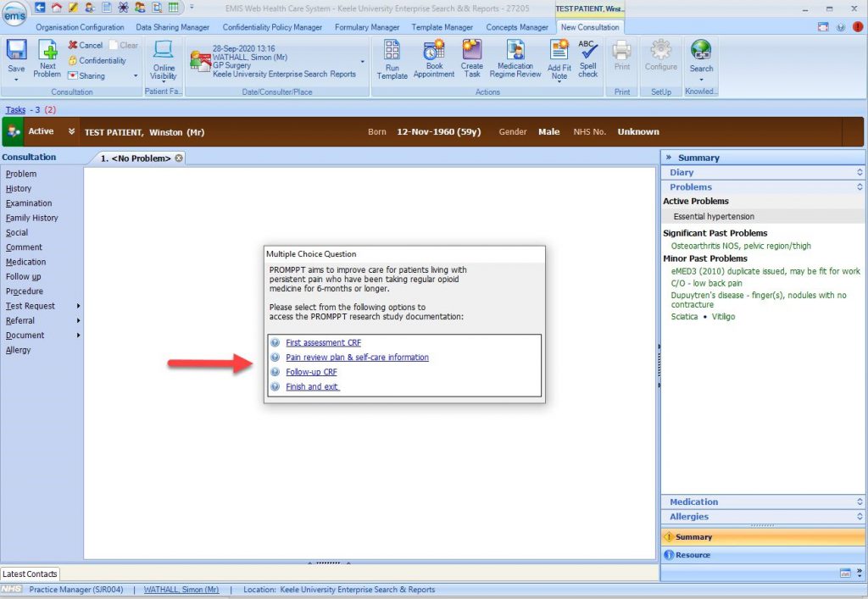Screen dimensions: 868x599
Task: Open the Tasks link
Action: [15, 109]
